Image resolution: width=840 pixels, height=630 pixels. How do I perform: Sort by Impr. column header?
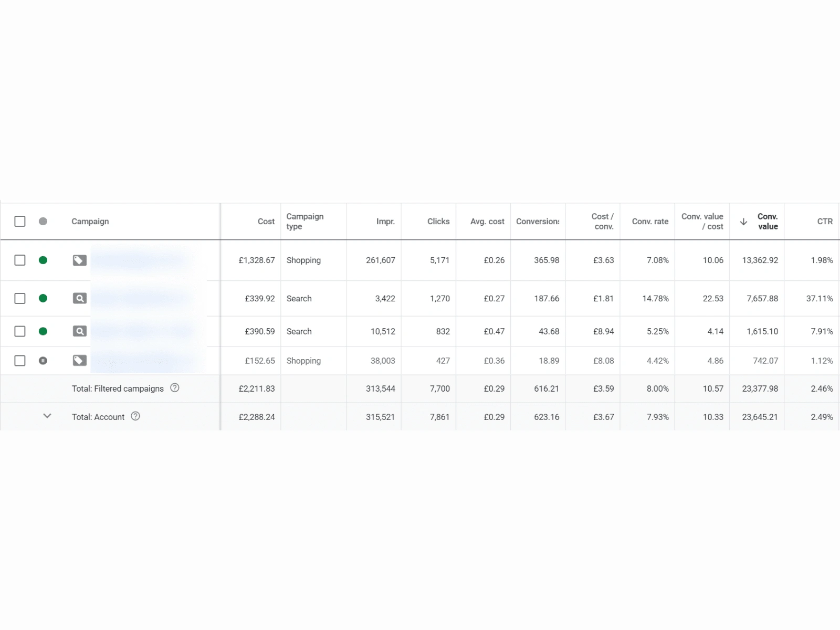coord(385,222)
